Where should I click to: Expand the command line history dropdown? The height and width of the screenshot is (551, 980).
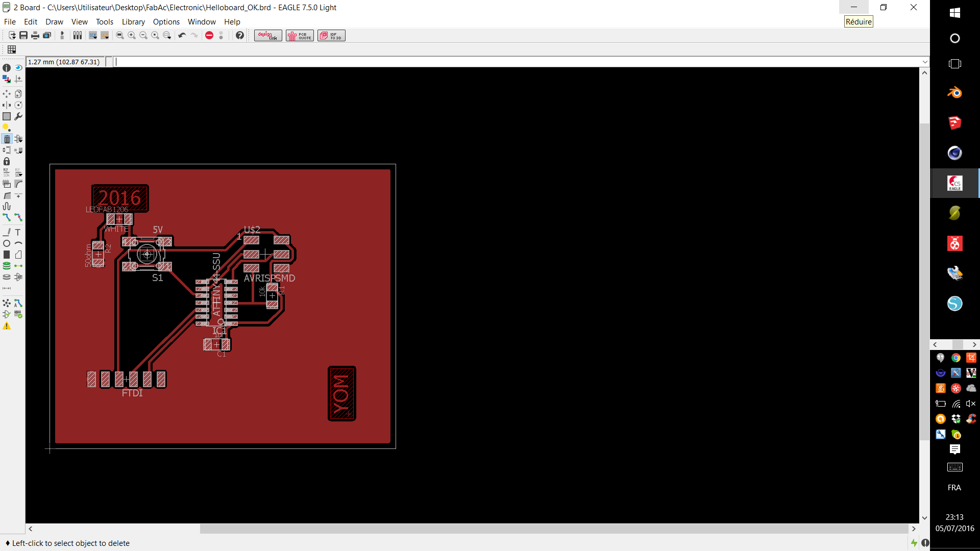coord(925,62)
